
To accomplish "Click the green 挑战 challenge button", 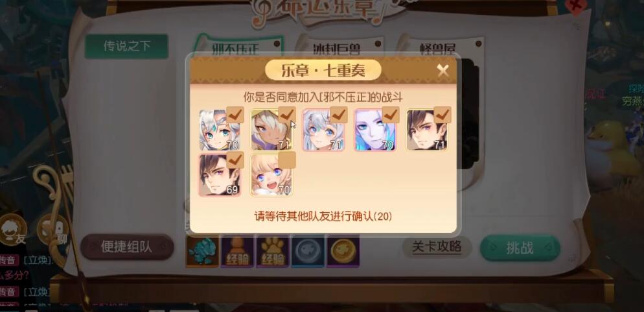I will (x=520, y=248).
